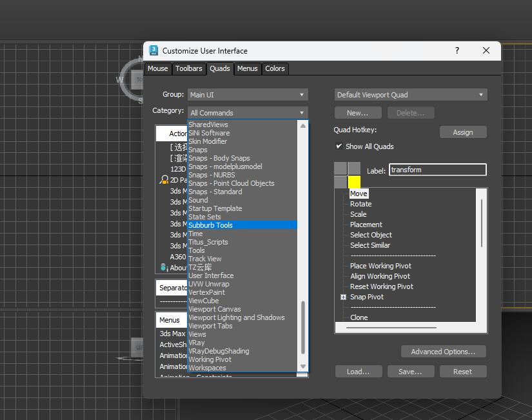Choose SharedViews in the category list
This screenshot has height=420, width=532.
(242, 125)
